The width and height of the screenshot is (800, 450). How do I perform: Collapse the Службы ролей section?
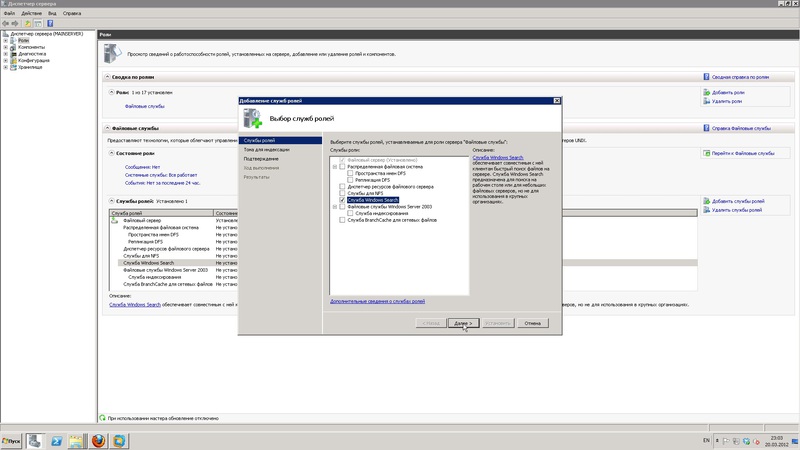pos(112,201)
